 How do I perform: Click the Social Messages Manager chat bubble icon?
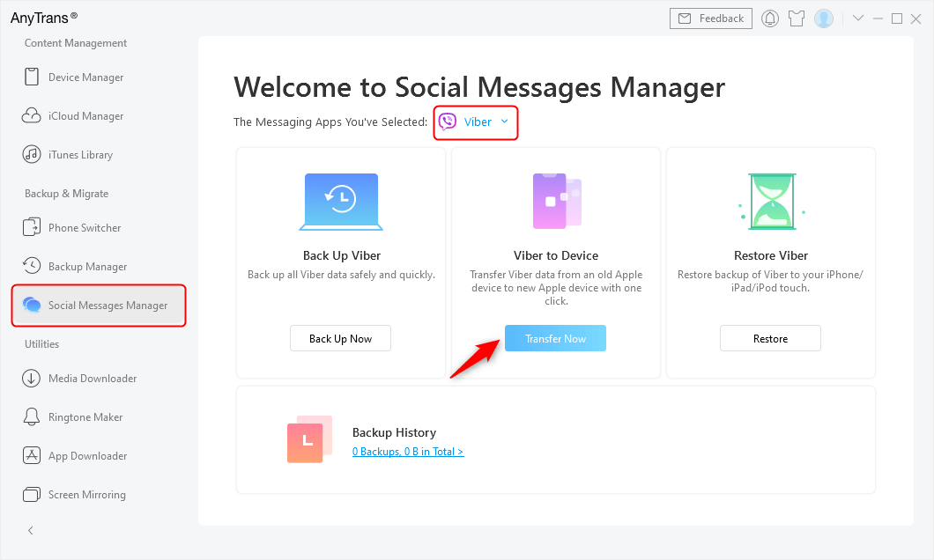(x=32, y=305)
